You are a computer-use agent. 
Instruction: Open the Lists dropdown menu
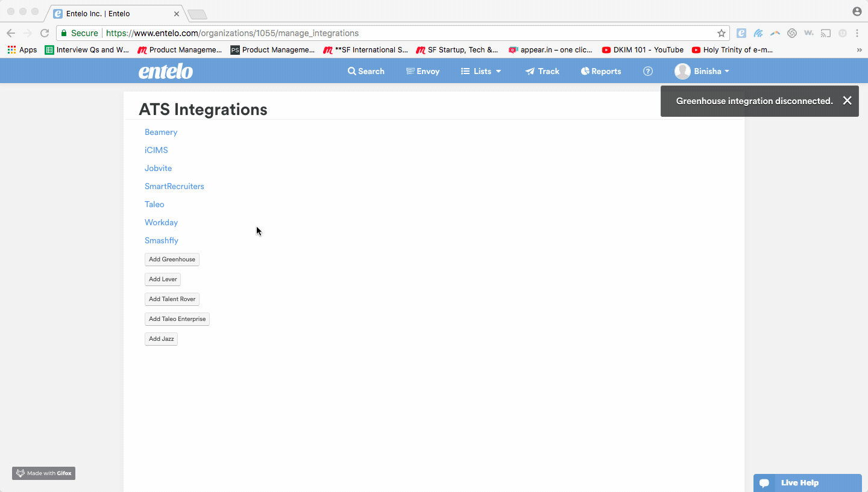point(481,71)
